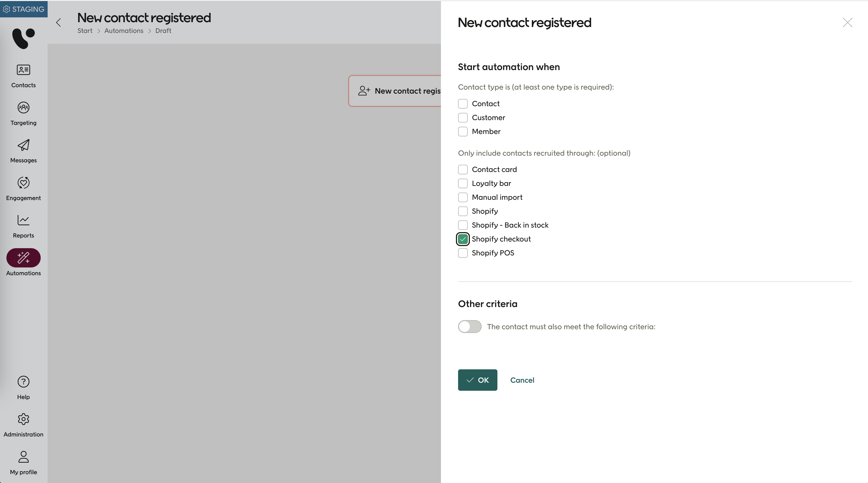868x483 pixels.
Task: Open the Contacts section
Action: (23, 75)
